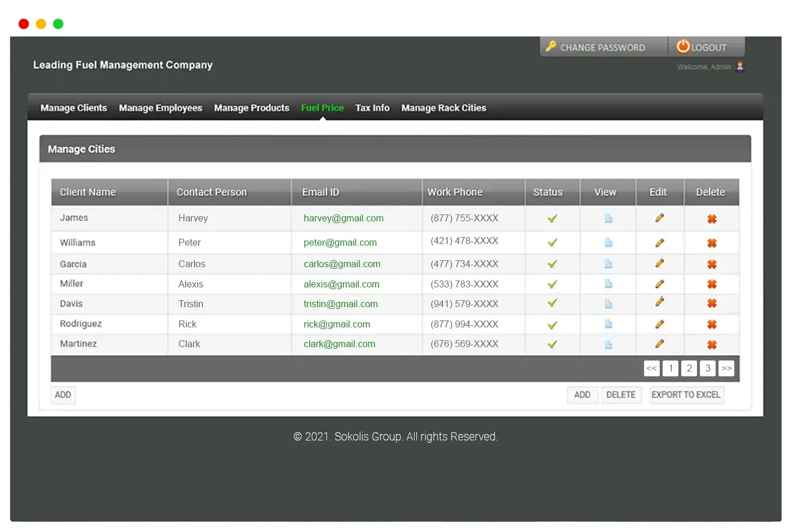Open the email link carlos@gmail.com
This screenshot has width=792, height=532.
(342, 264)
